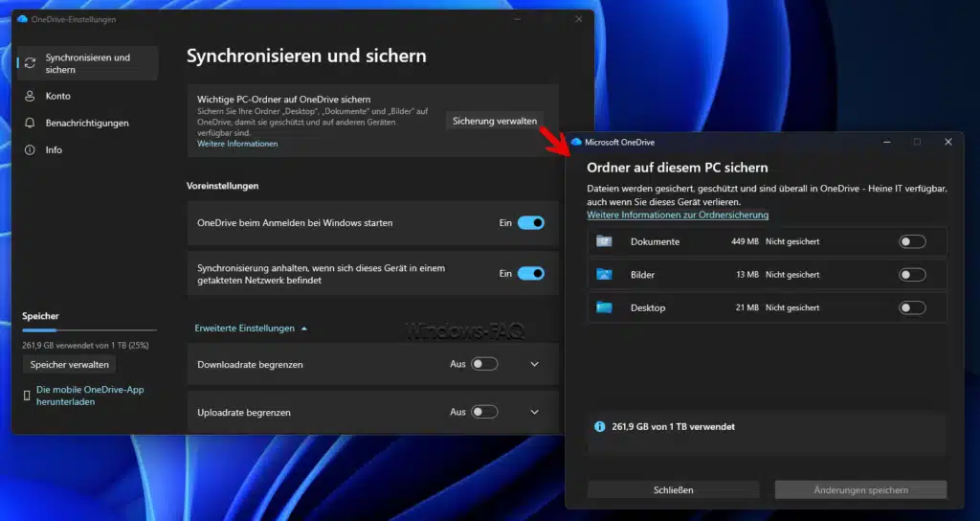
Task: Click the Voreinstellungen heading
Action: (222, 186)
